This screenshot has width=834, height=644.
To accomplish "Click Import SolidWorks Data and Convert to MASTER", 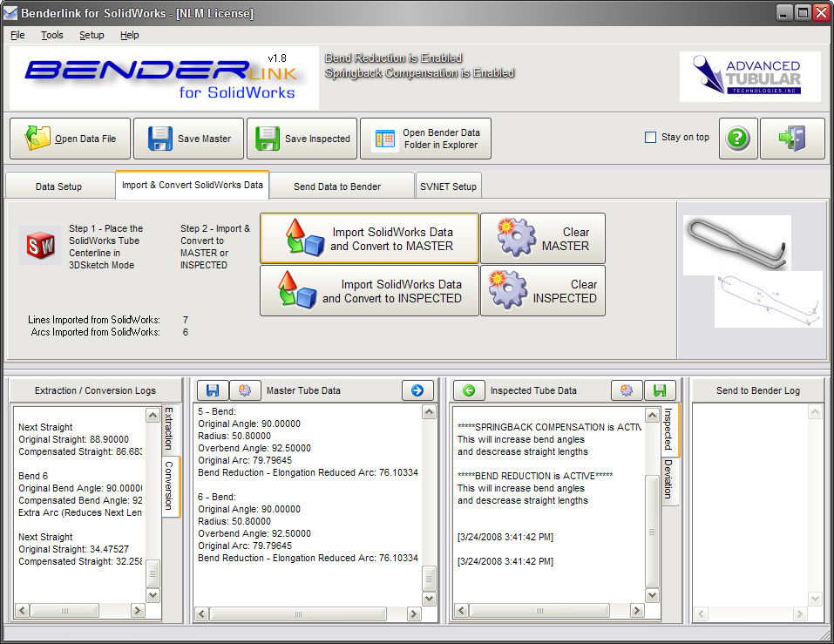I will pos(370,239).
